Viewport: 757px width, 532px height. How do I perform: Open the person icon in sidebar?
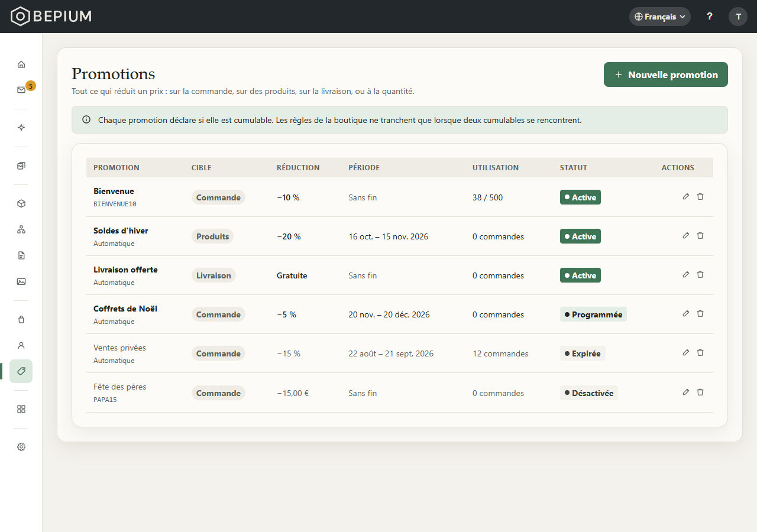pos(21,345)
